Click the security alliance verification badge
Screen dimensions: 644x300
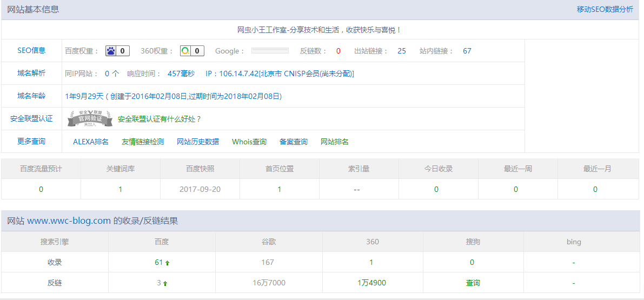90,119
